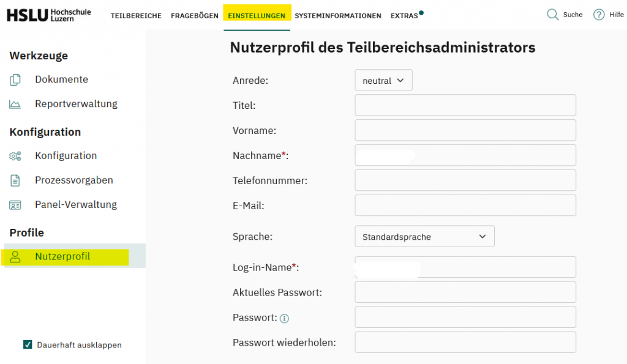Click the magnifier Suche icon

tap(553, 15)
